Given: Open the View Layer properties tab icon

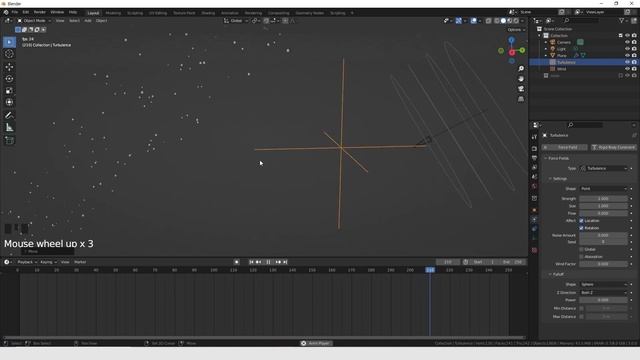Looking at the screenshot, I should (x=534, y=167).
